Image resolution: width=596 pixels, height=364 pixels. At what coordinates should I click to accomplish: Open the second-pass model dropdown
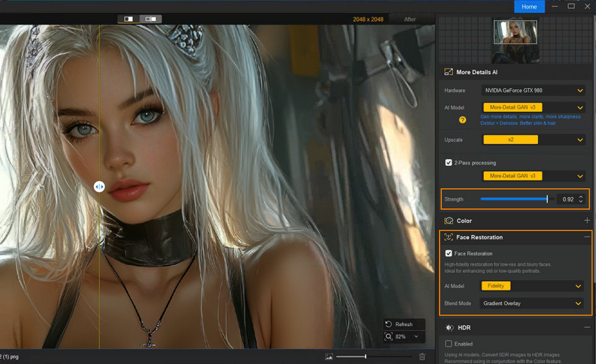click(534, 176)
